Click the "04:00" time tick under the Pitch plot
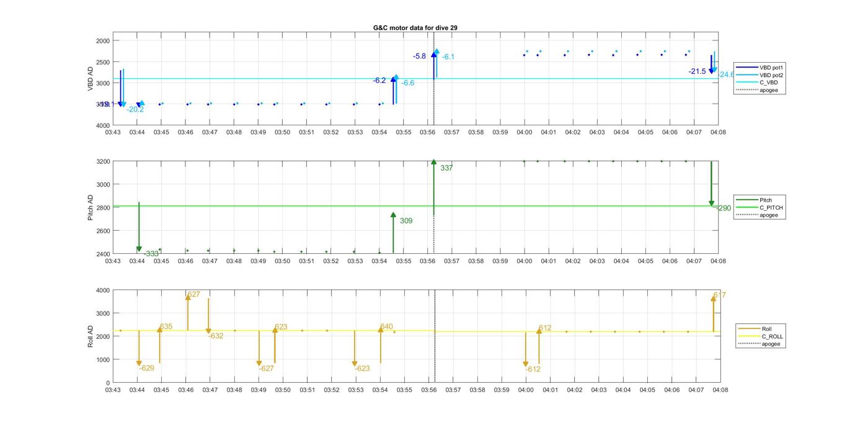The image size is (868, 430). pos(525,261)
